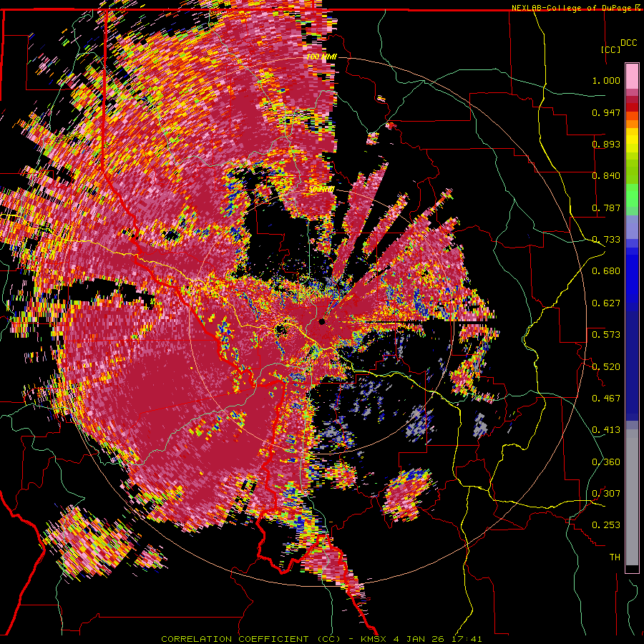Click the 0.413 legend value

606,430
